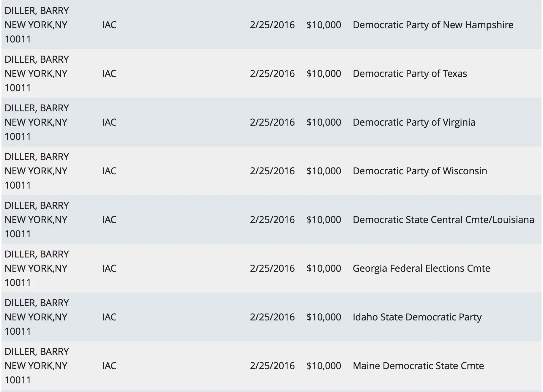Viewport: 543px width, 392px height.
Task: Click Democratic Party of Wisconsin text
Action: pyautogui.click(x=420, y=171)
